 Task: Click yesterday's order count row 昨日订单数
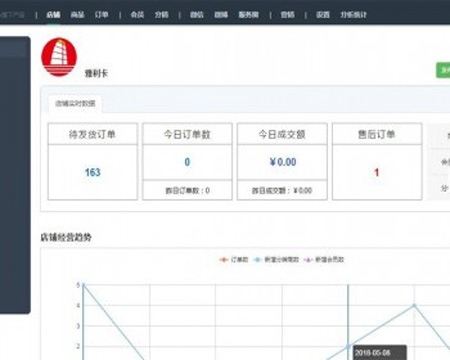(x=187, y=190)
